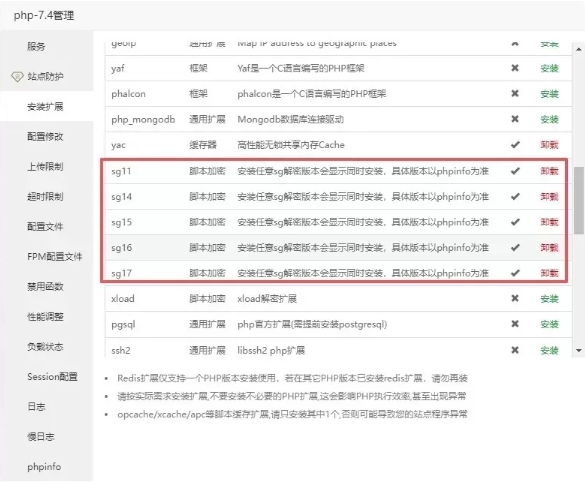Open the 负载状态 sidebar menu
The height and width of the screenshot is (489, 585).
[45, 347]
